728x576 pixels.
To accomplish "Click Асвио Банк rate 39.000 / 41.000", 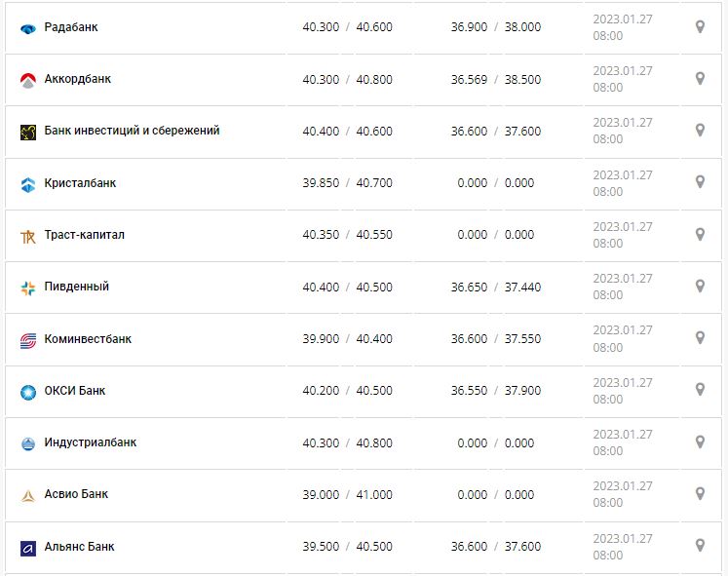I will point(347,494).
